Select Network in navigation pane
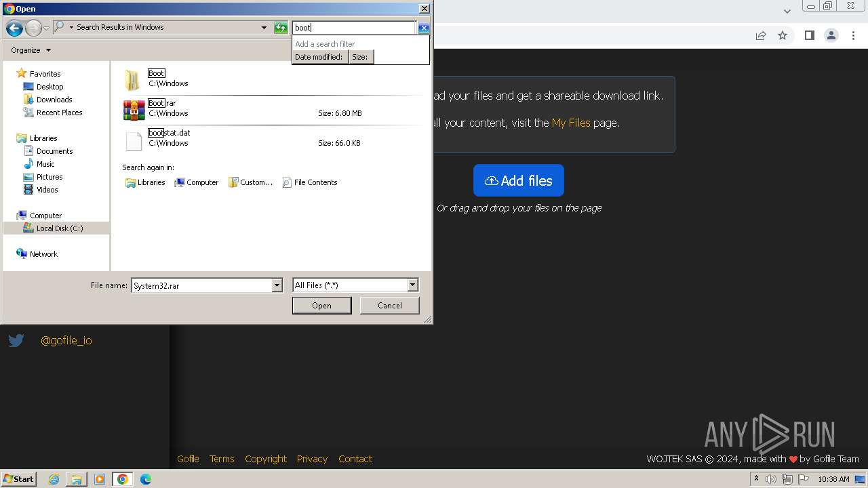Image resolution: width=868 pixels, height=488 pixels. [x=43, y=254]
